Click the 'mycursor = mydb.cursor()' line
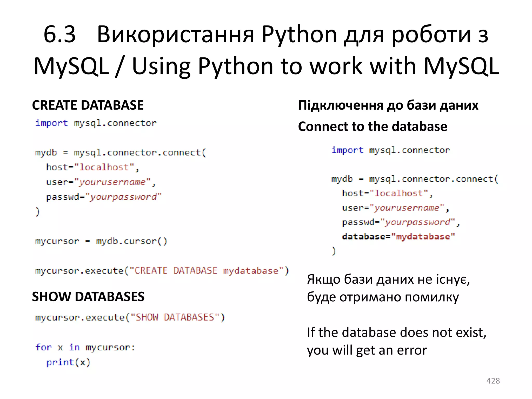The height and width of the screenshot is (399, 532). click(x=101, y=241)
